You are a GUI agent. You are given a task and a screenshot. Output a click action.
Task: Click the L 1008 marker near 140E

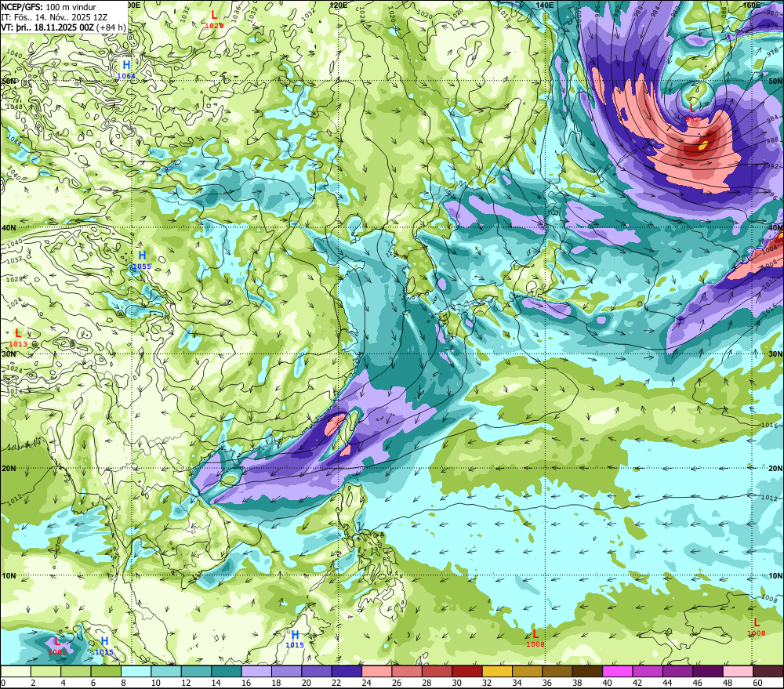[535, 638]
